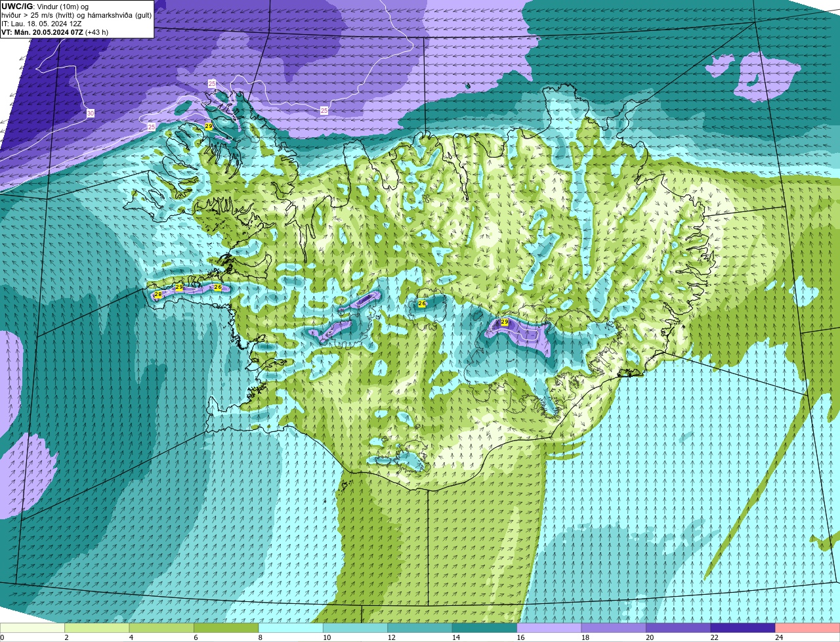The width and height of the screenshot is (840, 642).
Task: Pick the dark indigo 22–24 m/s swatch
Action: click(743, 628)
